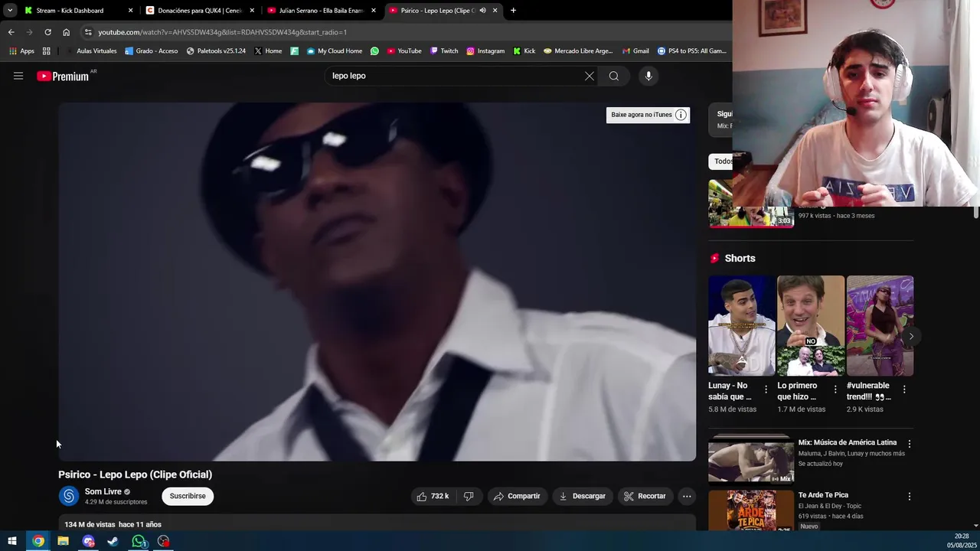
Task: Play '#vulnerable trend' short
Action: tap(880, 326)
